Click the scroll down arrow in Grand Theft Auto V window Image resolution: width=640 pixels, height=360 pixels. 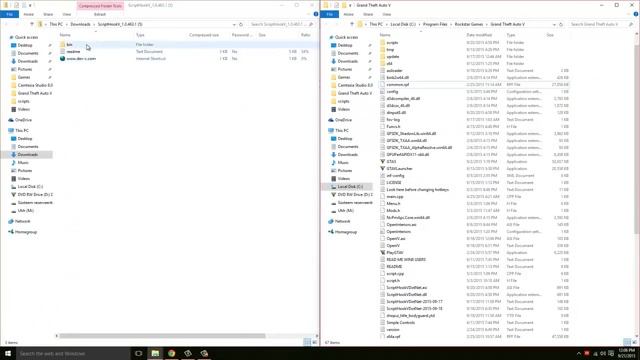(637, 335)
